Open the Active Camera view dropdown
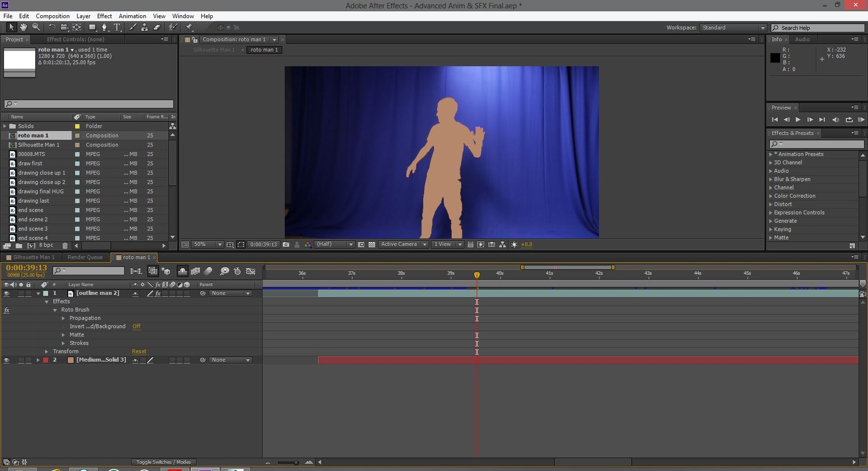Viewport: 868px width, 471px height. (x=404, y=244)
